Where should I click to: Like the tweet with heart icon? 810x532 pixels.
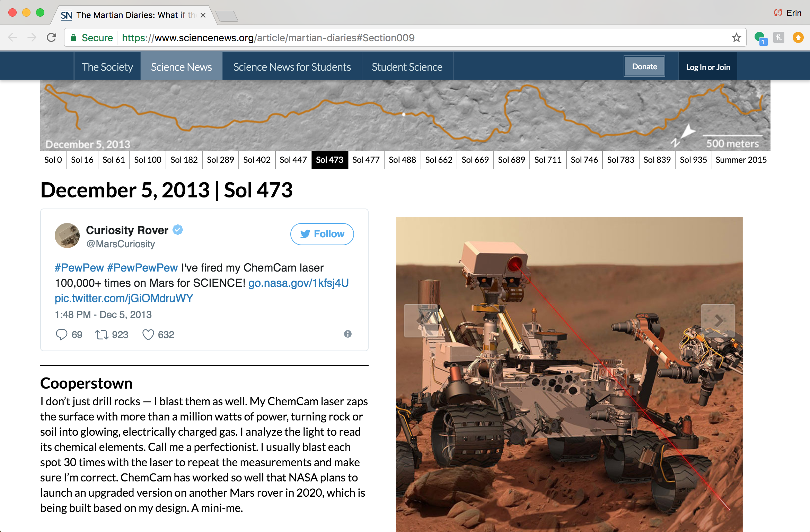coord(148,335)
